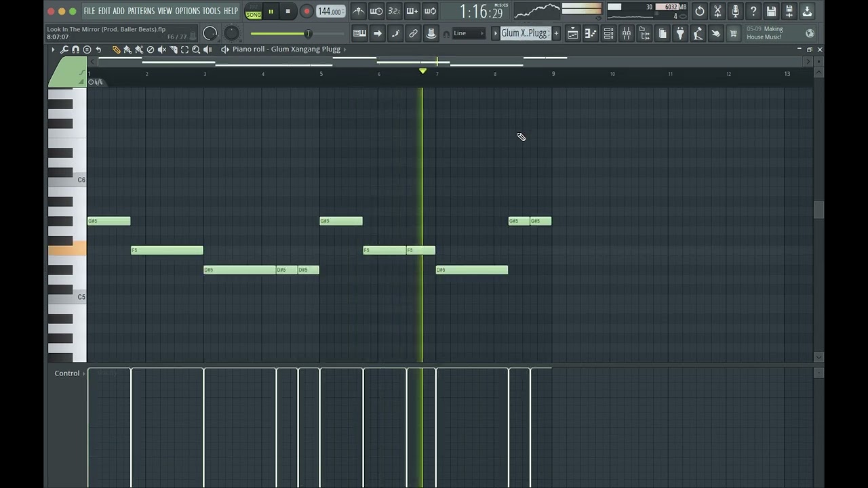Select the Slice tool
This screenshot has width=868, height=488.
(173, 49)
